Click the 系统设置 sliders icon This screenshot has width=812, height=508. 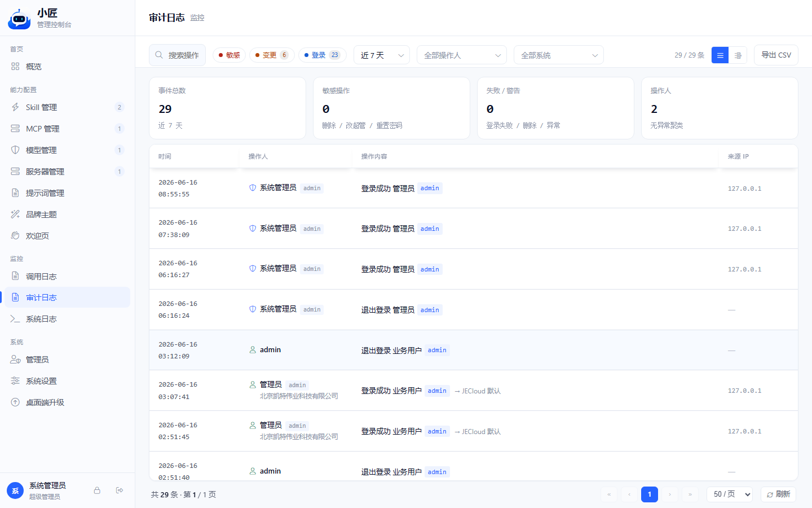click(x=15, y=381)
